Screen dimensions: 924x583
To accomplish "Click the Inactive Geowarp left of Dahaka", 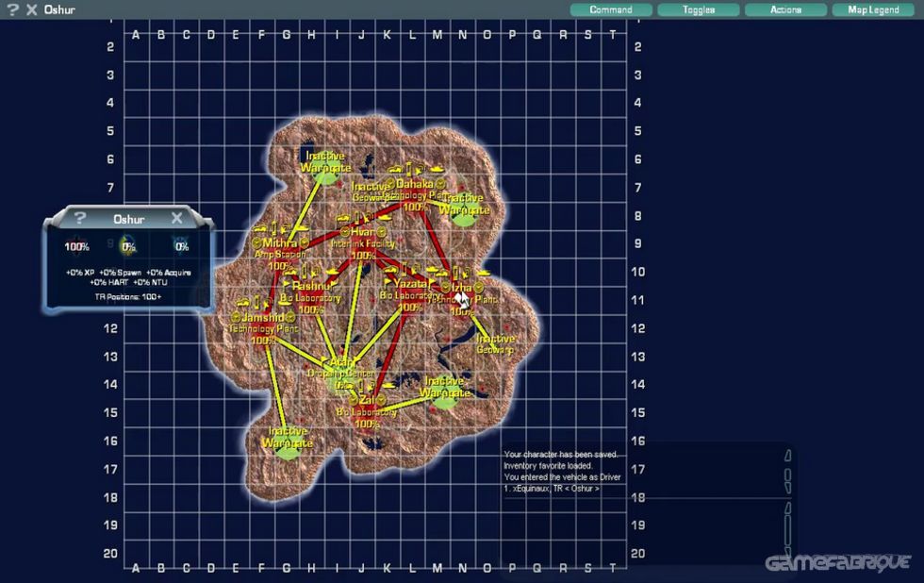I will (x=370, y=192).
